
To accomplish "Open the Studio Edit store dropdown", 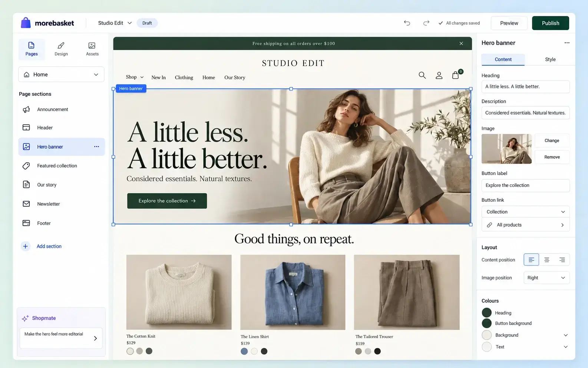I will tap(115, 23).
